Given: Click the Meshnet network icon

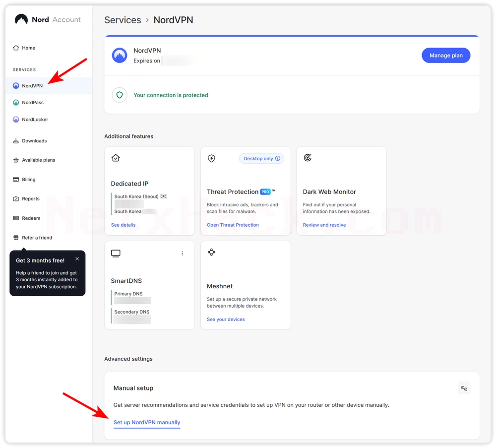Looking at the screenshot, I should pyautogui.click(x=212, y=252).
